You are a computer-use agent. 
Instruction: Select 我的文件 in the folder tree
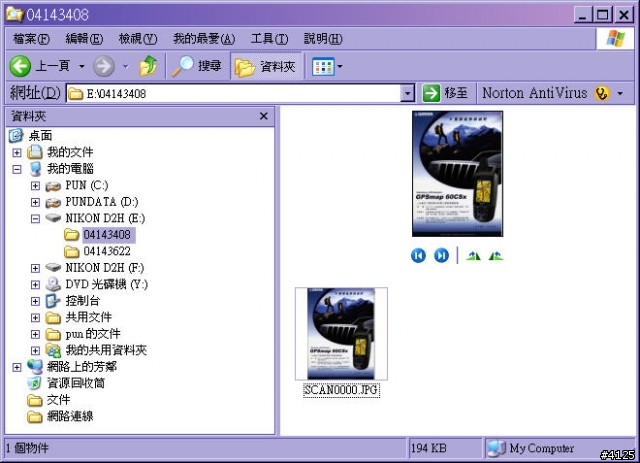pyautogui.click(x=70, y=152)
